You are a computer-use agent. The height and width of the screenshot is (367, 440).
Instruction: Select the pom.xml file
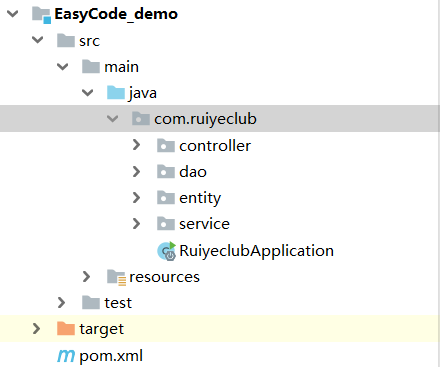pos(111,356)
